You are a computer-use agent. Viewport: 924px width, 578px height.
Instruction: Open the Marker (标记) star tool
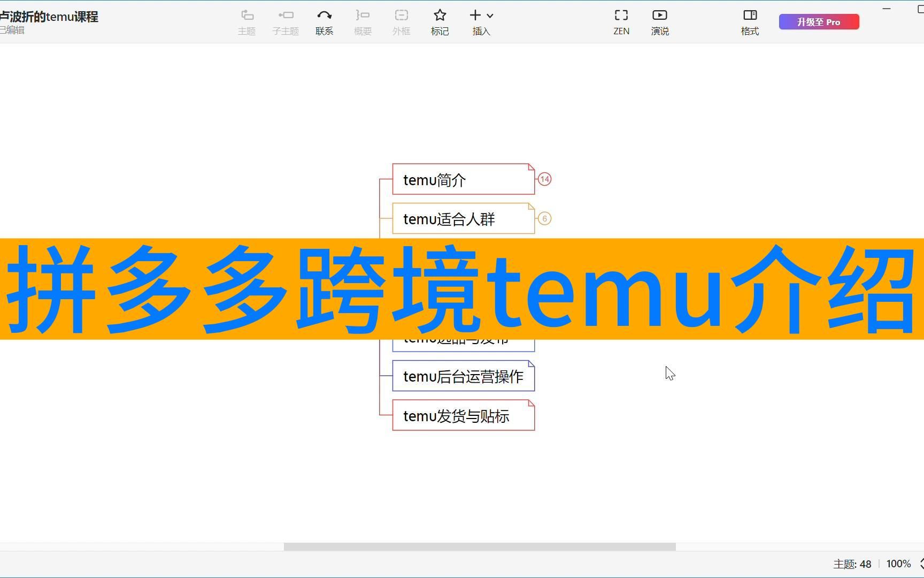[x=440, y=22]
